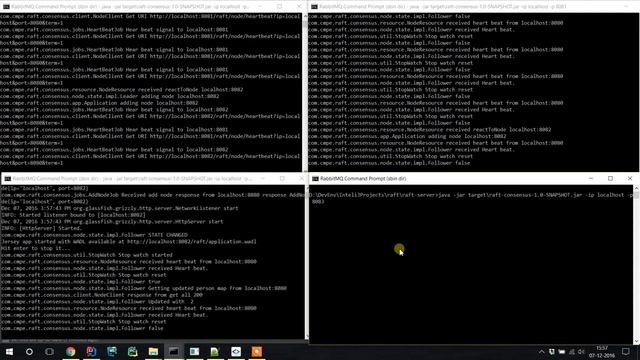This screenshot has width=640, height=360.
Task: Click the top-left window vertical scrollbar
Action: click(x=305, y=92)
